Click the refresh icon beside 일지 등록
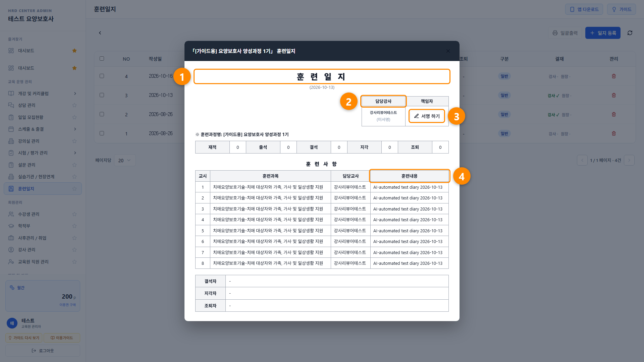The width and height of the screenshot is (644, 362). click(x=630, y=33)
